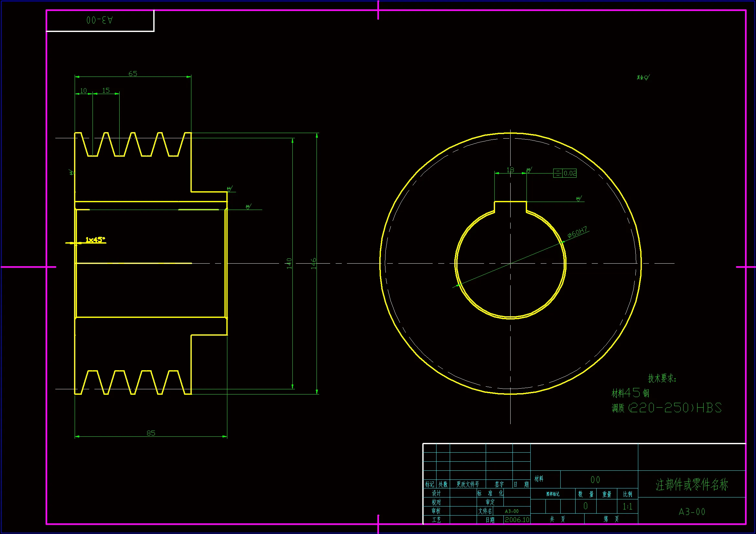This screenshot has width=756, height=534.
Task: Select the 140 pitch diameter dimension
Action: tap(289, 264)
